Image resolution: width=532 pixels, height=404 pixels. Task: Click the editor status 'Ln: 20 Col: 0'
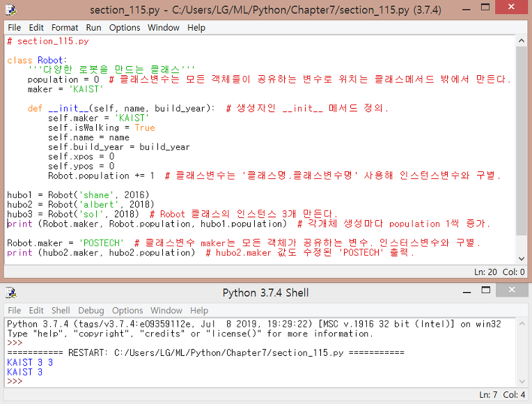tap(499, 272)
